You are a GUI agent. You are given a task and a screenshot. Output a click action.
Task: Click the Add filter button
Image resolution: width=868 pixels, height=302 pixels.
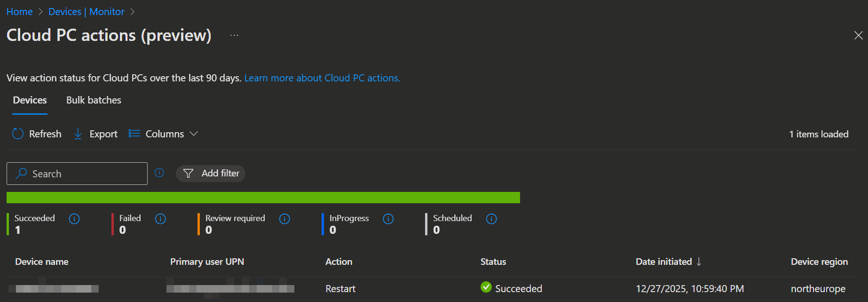coord(211,173)
